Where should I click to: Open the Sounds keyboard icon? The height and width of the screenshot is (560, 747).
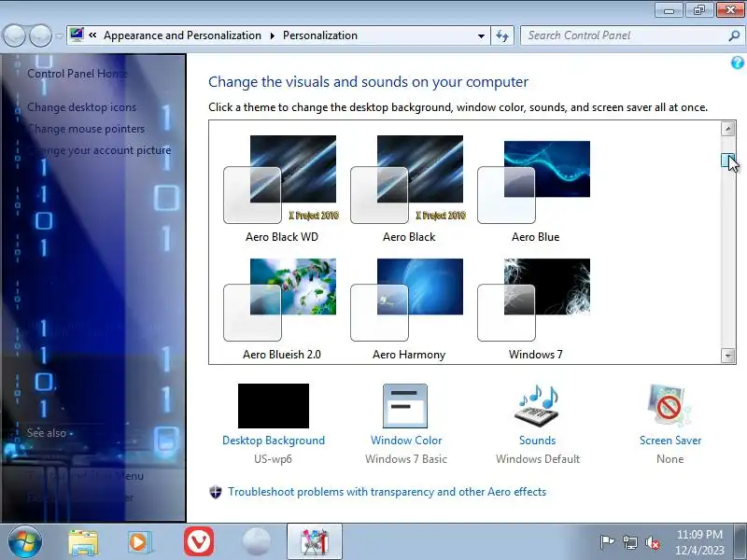pyautogui.click(x=537, y=406)
